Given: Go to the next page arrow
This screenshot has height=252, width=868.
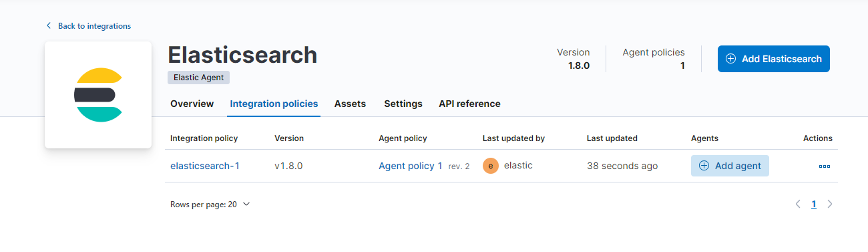Looking at the screenshot, I should pyautogui.click(x=830, y=205).
